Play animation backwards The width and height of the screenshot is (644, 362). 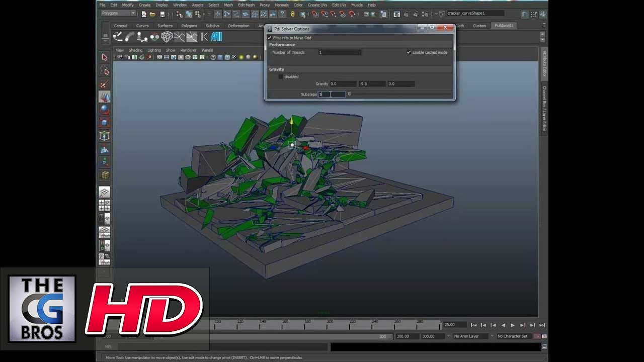pos(503,325)
